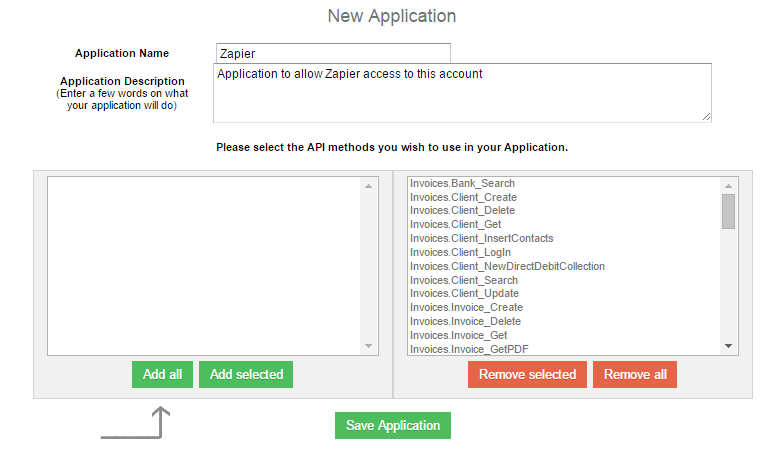Click the right list scroll-up arrow

click(728, 186)
